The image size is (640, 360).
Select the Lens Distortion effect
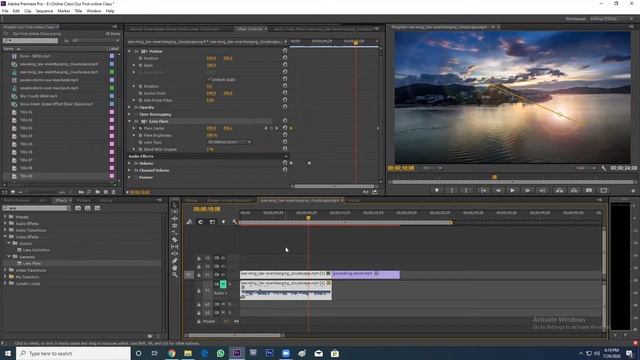(36, 250)
